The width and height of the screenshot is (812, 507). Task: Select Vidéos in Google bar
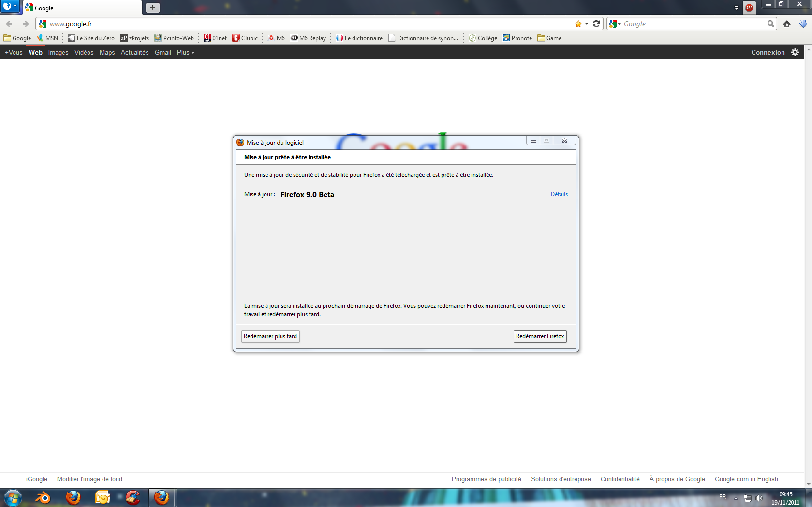tap(84, 52)
